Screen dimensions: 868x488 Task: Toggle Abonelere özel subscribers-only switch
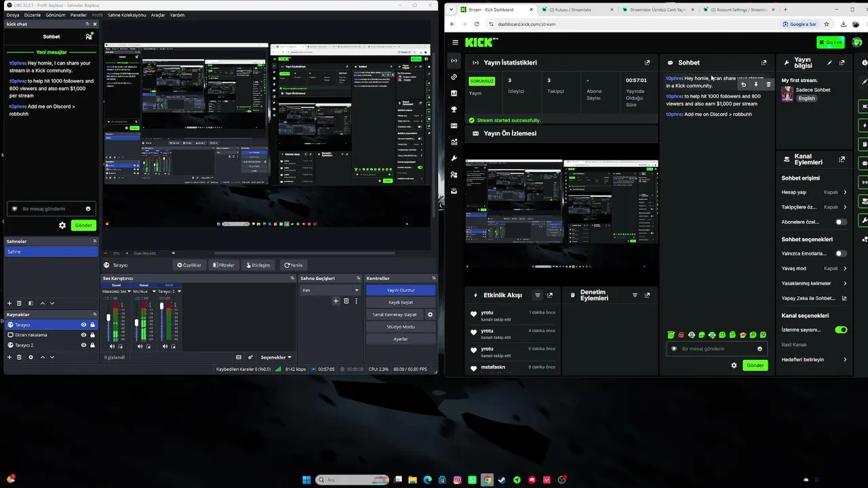[x=841, y=222]
